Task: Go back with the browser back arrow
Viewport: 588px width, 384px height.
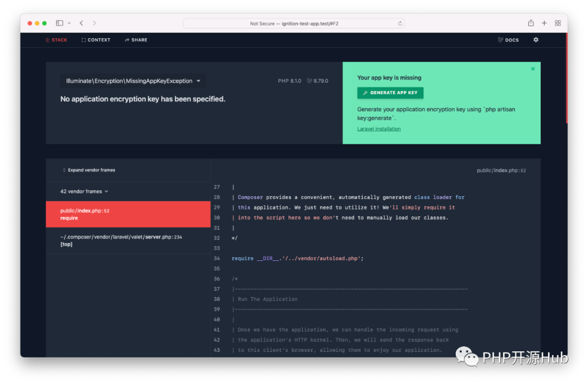Action: click(x=81, y=23)
